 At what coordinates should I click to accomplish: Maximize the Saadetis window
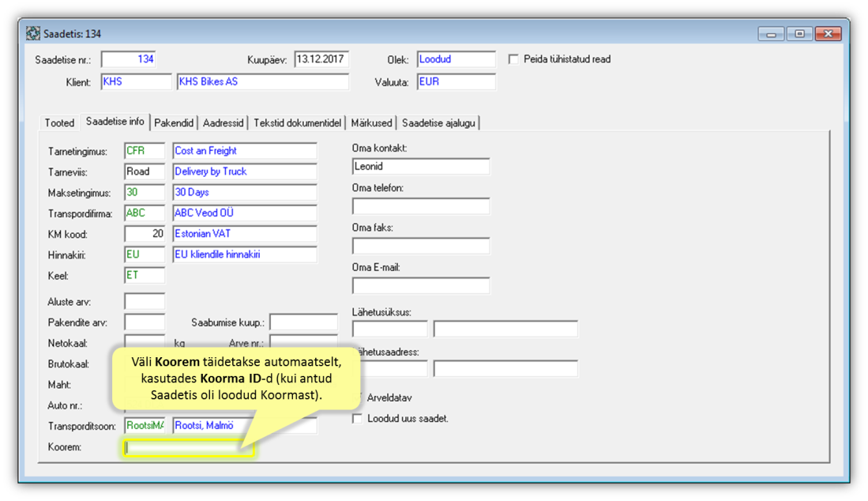(799, 34)
